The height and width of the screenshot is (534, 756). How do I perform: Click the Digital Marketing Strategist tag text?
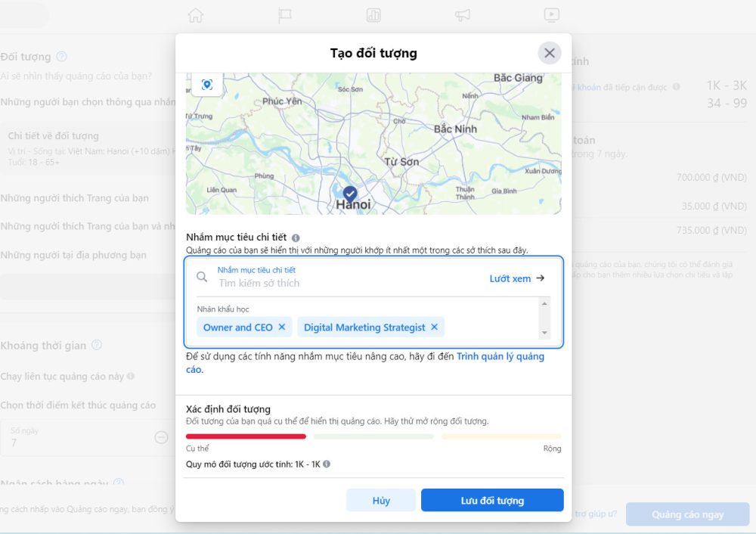pyautogui.click(x=364, y=328)
